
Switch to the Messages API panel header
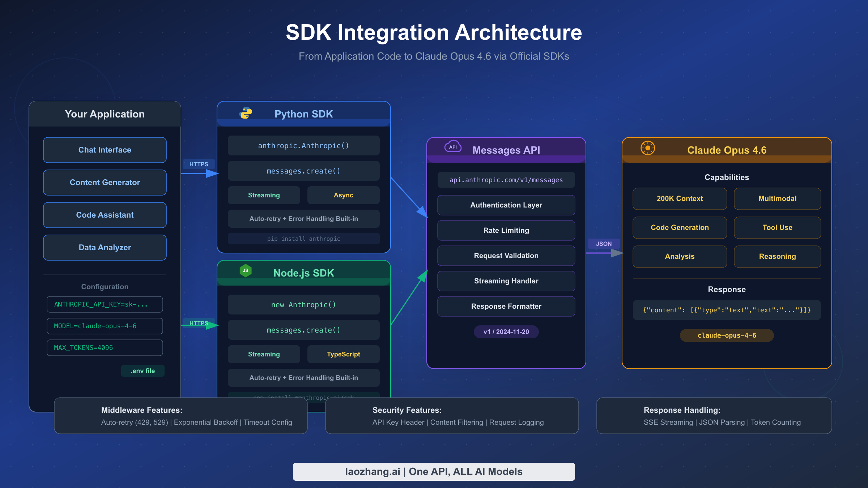506,150
